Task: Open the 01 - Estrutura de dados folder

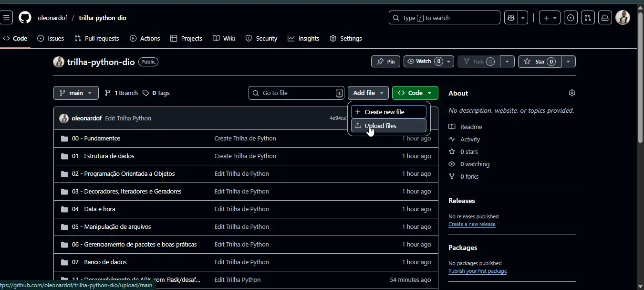Action: coord(103,156)
